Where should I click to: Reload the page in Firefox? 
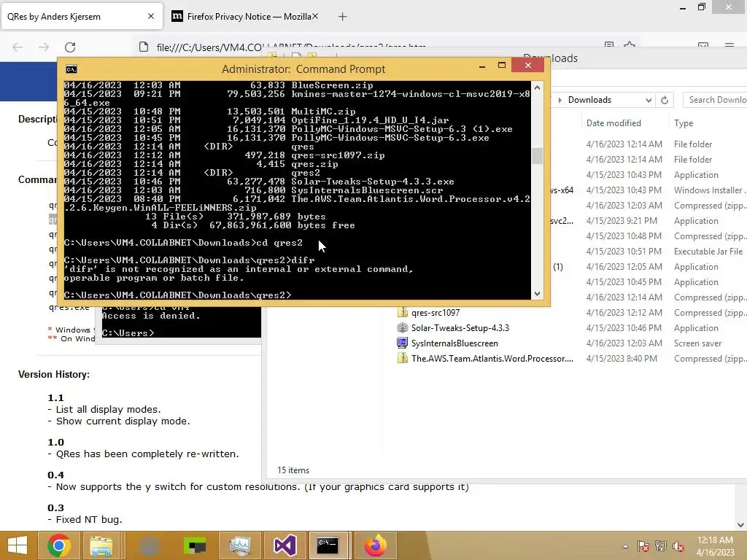click(x=70, y=47)
